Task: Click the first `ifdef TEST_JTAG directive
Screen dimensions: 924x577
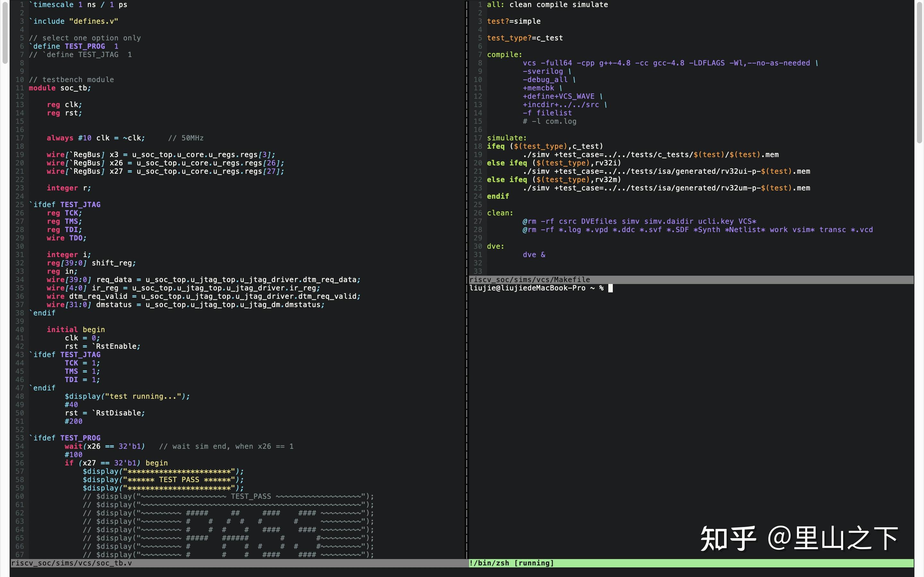Action: click(x=65, y=205)
